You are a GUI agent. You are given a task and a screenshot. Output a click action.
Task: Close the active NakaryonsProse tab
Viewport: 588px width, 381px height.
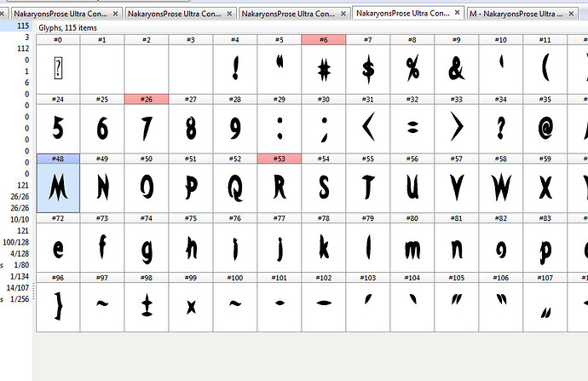457,13
